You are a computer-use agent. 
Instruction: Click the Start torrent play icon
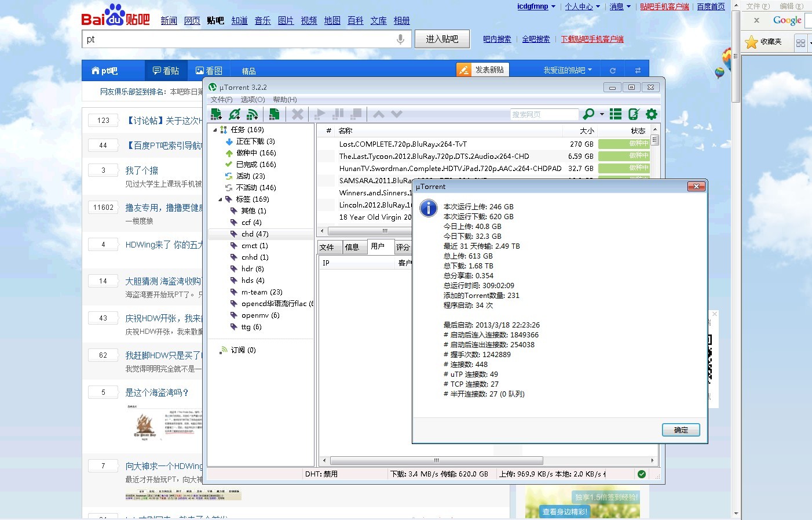[x=320, y=114]
